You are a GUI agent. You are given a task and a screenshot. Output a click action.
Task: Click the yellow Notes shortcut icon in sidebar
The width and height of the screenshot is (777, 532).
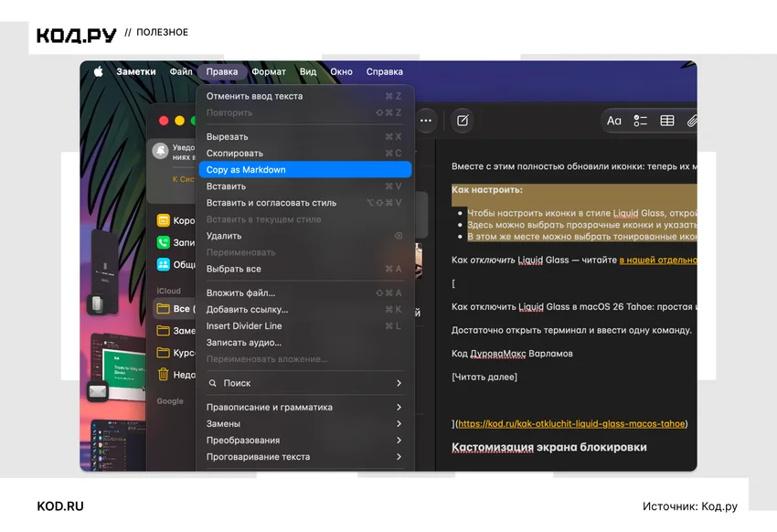pos(164,220)
